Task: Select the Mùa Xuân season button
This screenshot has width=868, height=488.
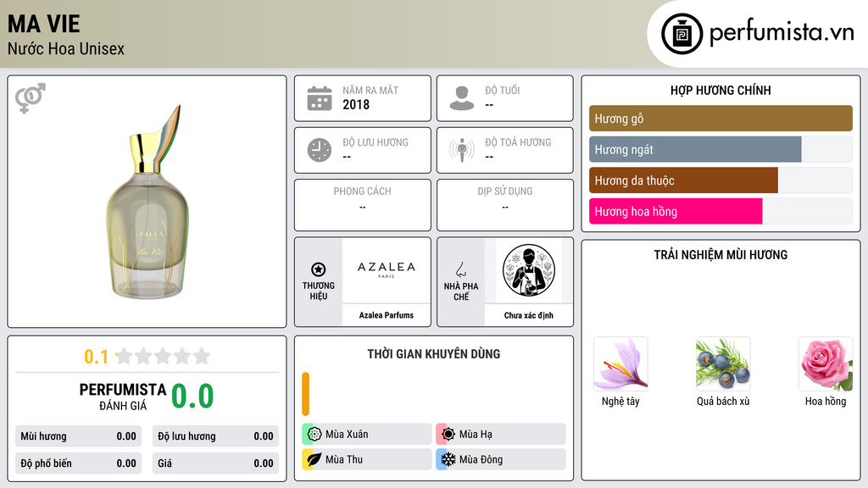Action: [367, 435]
